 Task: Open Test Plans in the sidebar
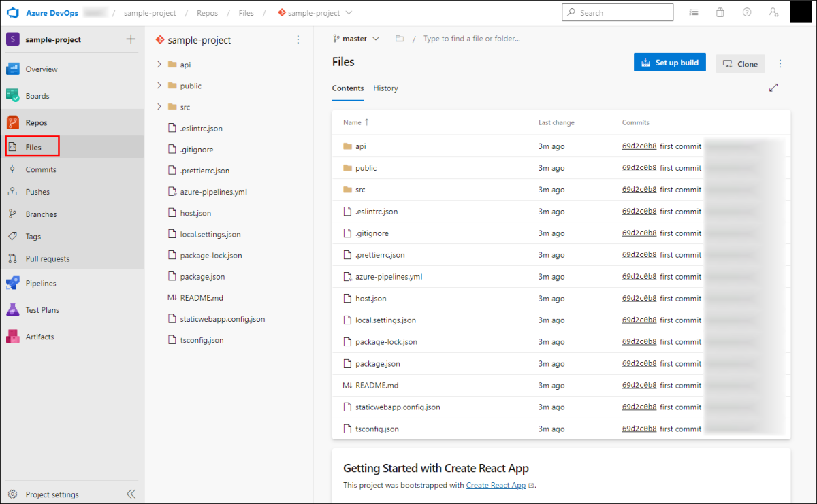pyautogui.click(x=42, y=309)
